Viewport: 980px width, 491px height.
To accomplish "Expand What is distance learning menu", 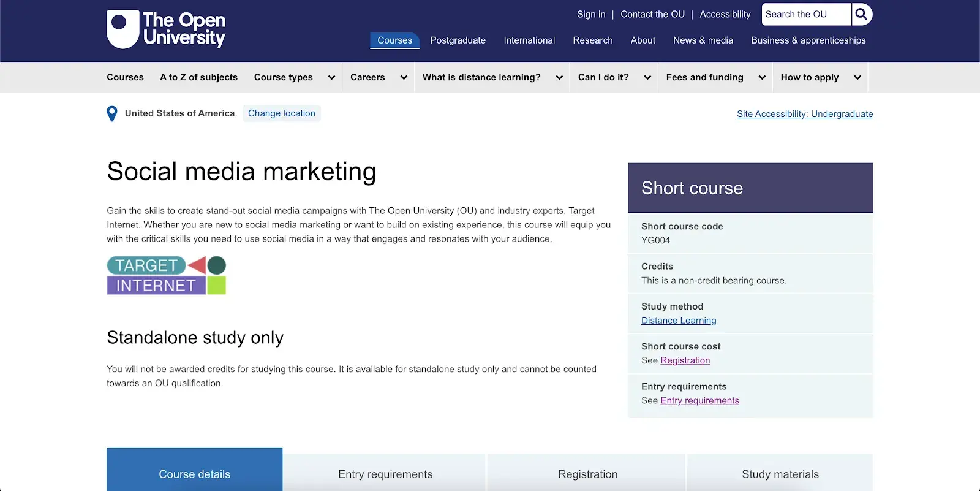I will [559, 78].
